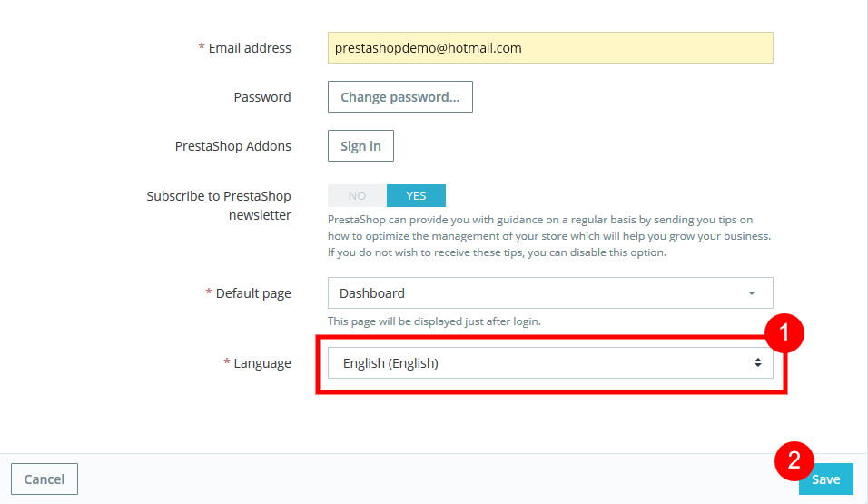The image size is (868, 504).
Task: Open the Default page Dashboard dropdown
Action: [549, 293]
